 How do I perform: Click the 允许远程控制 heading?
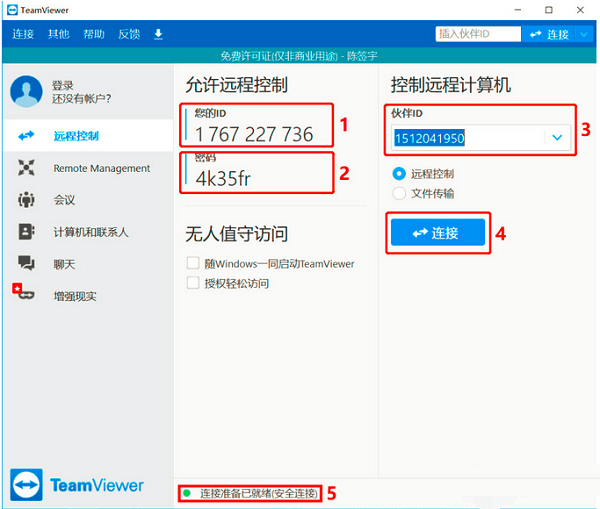pyautogui.click(x=236, y=85)
